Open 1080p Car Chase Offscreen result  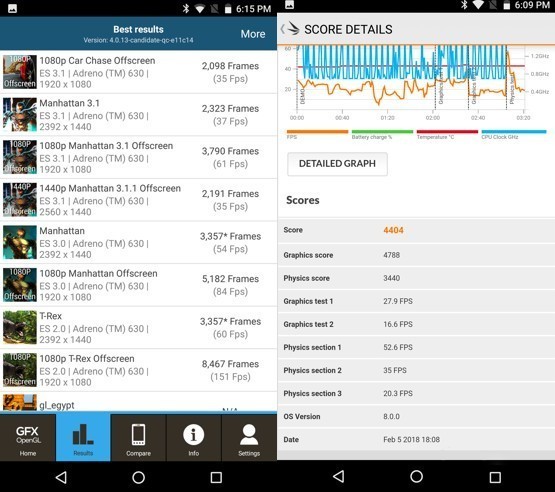point(138,72)
